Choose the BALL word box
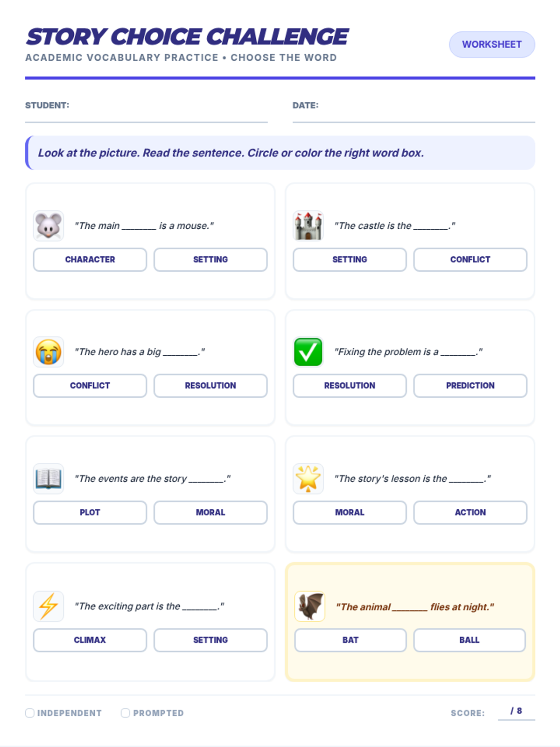 (469, 640)
